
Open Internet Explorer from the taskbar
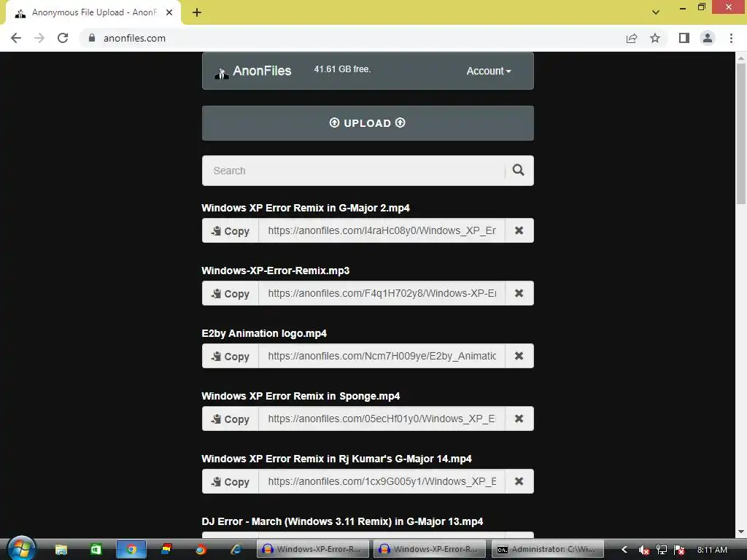236,550
